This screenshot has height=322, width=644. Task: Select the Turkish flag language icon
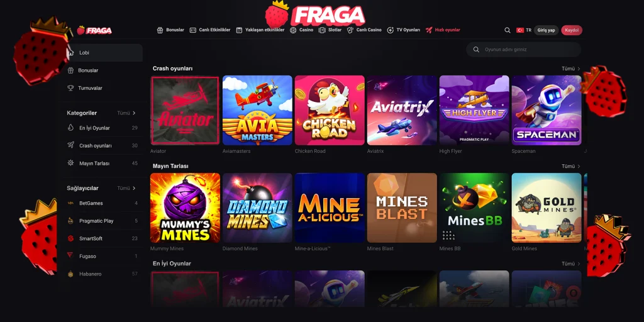tap(520, 30)
